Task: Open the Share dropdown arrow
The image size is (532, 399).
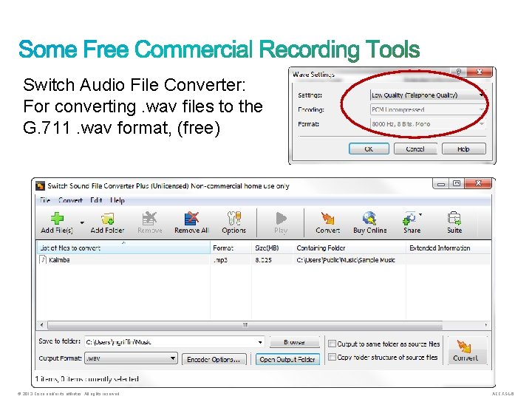Action: pos(420,214)
